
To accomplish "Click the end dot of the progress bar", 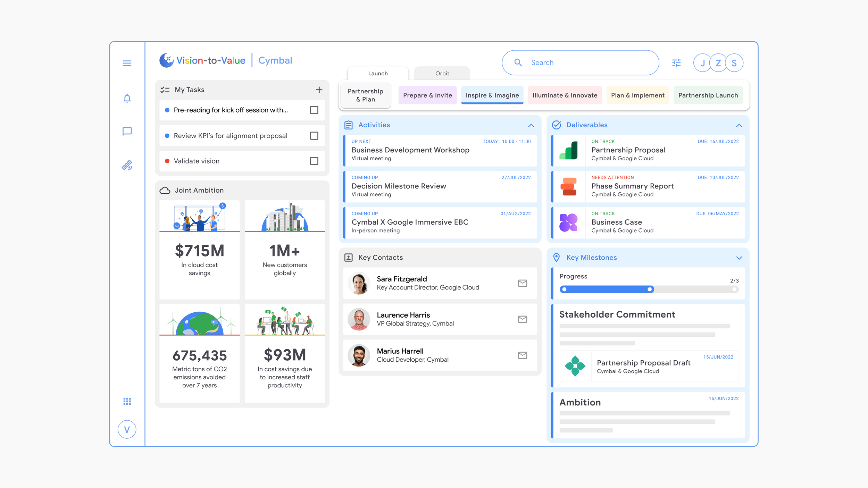I will coord(734,289).
